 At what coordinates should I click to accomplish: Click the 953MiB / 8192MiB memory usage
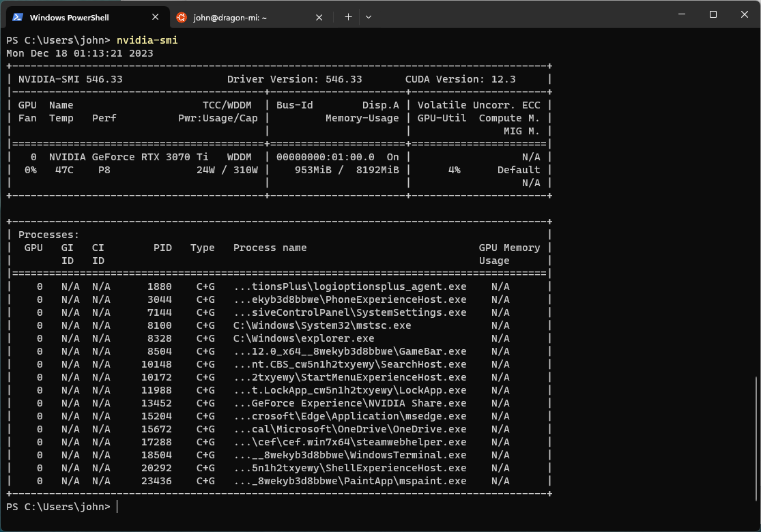tap(347, 170)
